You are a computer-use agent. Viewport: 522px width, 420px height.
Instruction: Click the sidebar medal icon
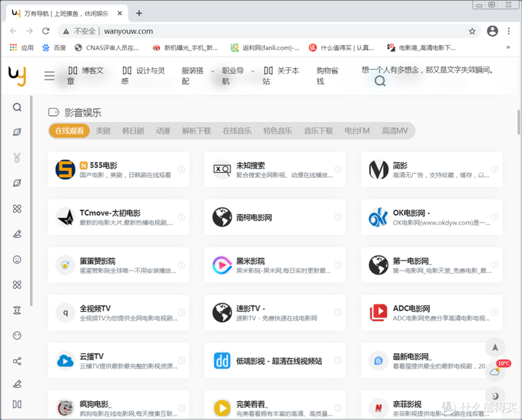(x=17, y=157)
